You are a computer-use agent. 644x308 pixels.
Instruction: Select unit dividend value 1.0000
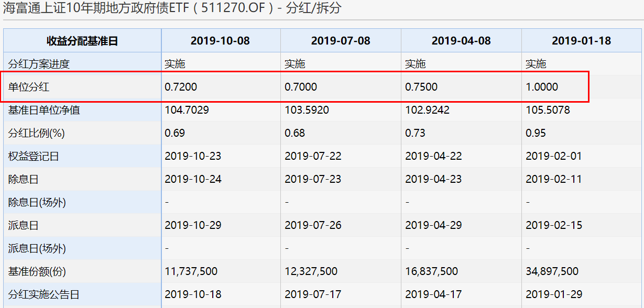[542, 87]
